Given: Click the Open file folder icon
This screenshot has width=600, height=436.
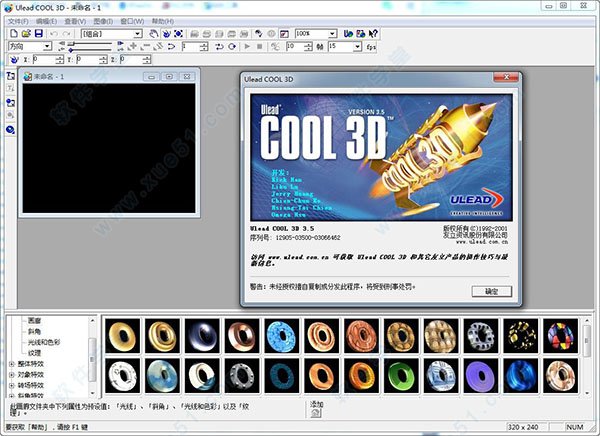Looking at the screenshot, I should click(26, 34).
